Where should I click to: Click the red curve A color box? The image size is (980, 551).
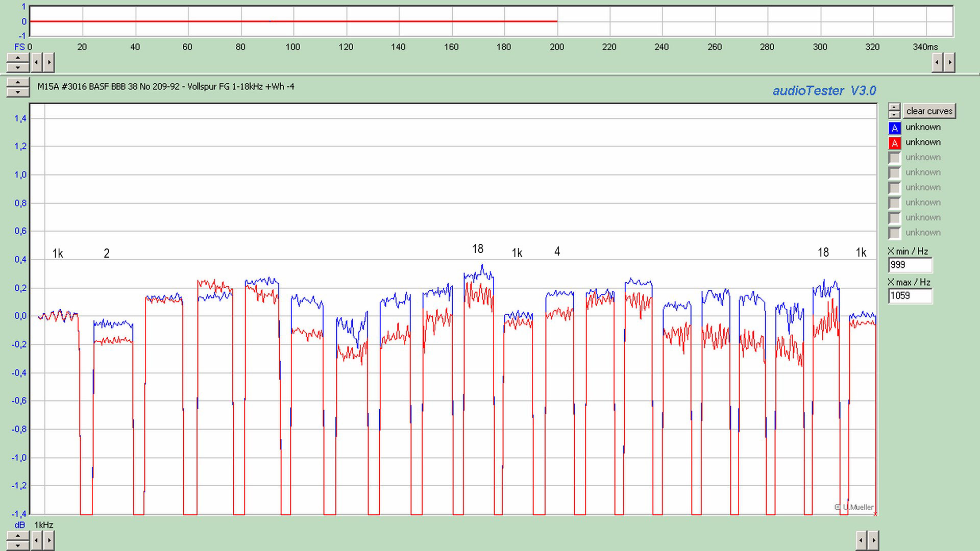894,143
